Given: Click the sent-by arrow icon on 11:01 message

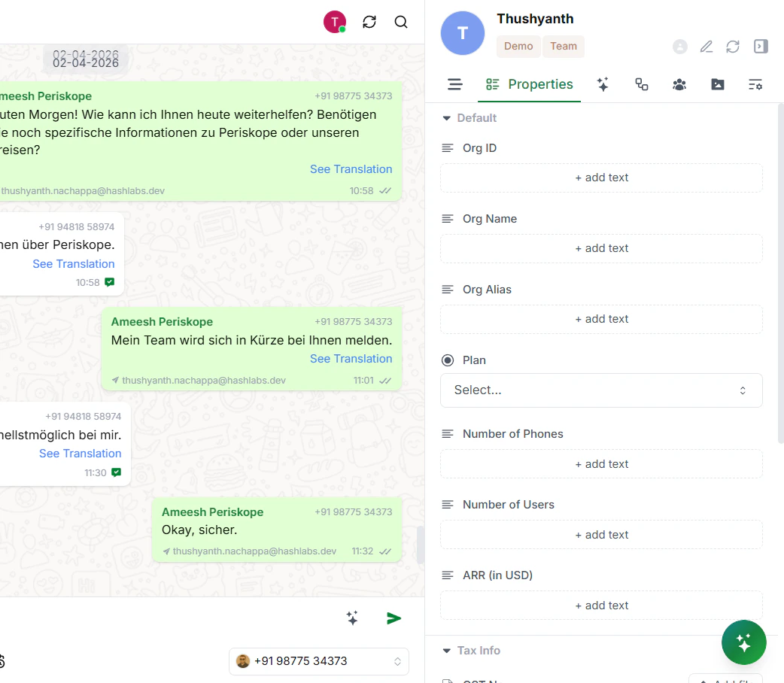Looking at the screenshot, I should coord(116,381).
